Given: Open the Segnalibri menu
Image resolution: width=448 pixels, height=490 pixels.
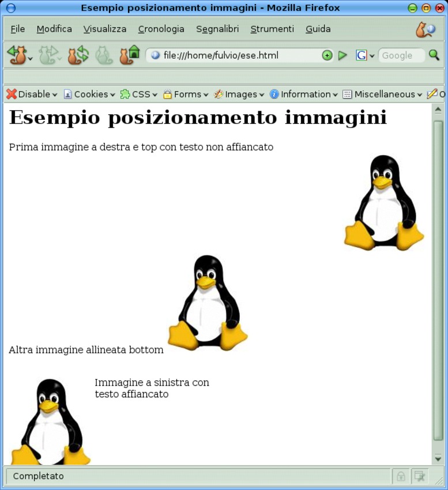Looking at the screenshot, I should pos(217,29).
